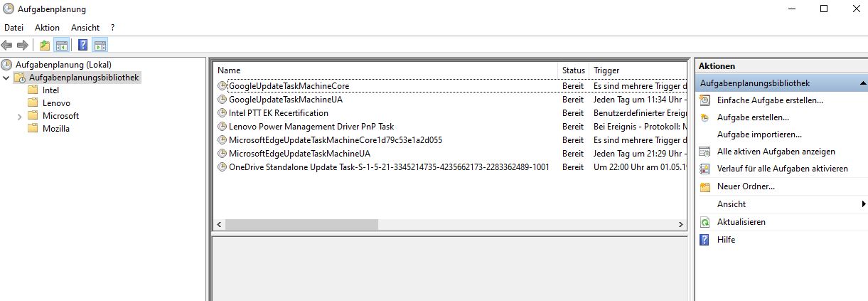Select the OneDrive Standalone Update Task name
868x301 pixels.
(x=389, y=167)
